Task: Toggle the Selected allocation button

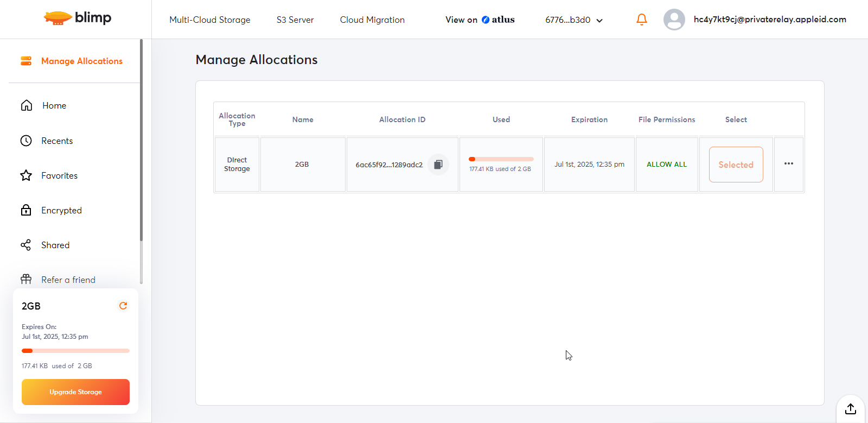Action: pyautogui.click(x=736, y=165)
